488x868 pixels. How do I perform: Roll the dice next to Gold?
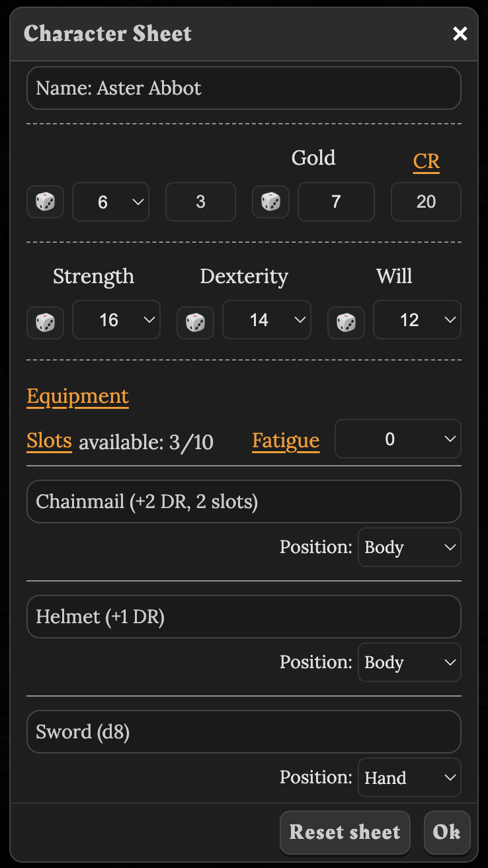point(270,202)
